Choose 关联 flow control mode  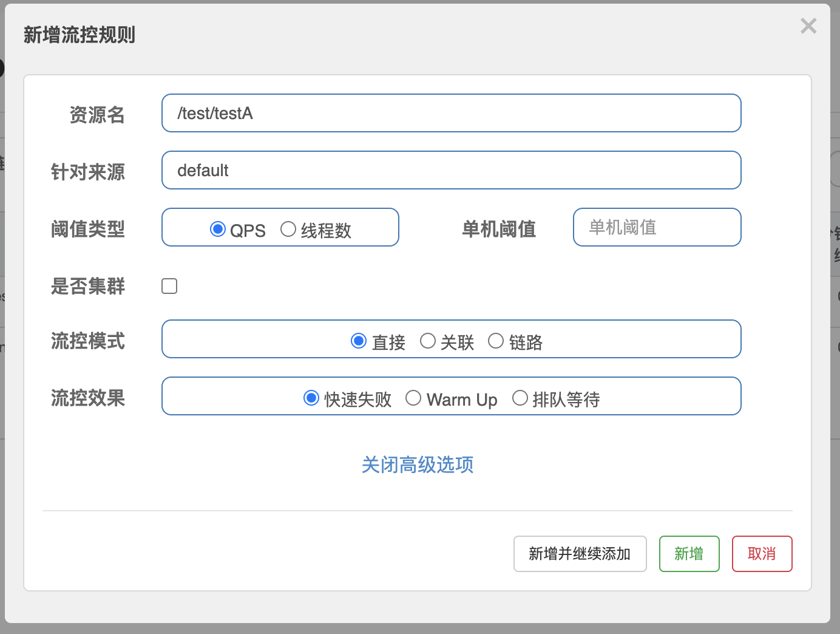click(428, 341)
